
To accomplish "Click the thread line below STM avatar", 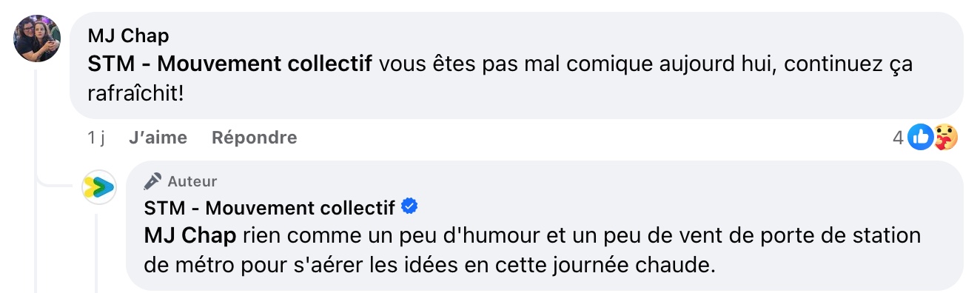I will (x=97, y=250).
